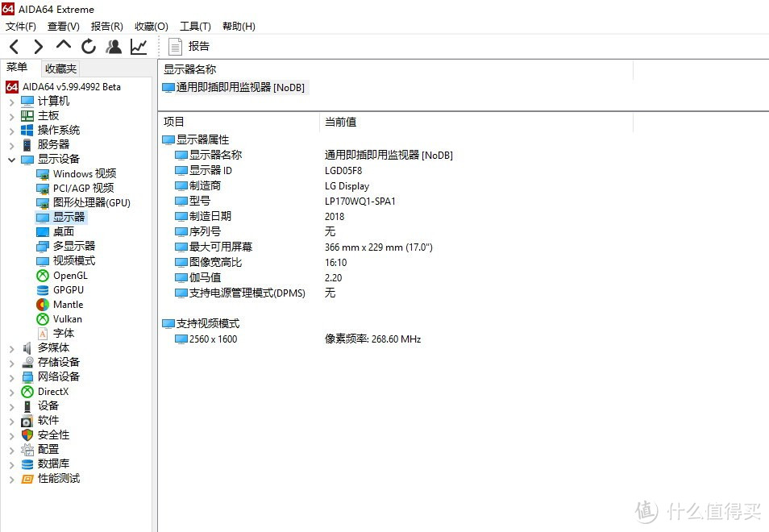The width and height of the screenshot is (769, 532).
Task: Select the Windows 视频 icon
Action: tap(43, 174)
